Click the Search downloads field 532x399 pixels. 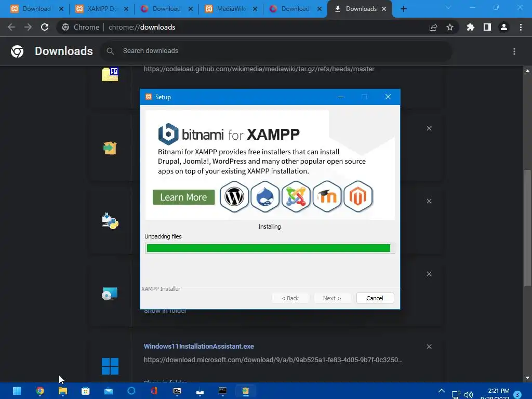276,51
